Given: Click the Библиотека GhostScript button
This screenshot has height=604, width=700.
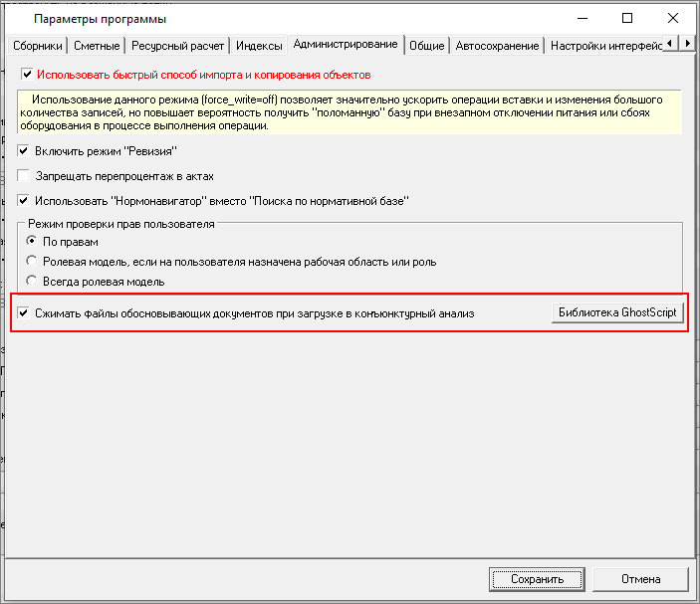Looking at the screenshot, I should [x=617, y=312].
